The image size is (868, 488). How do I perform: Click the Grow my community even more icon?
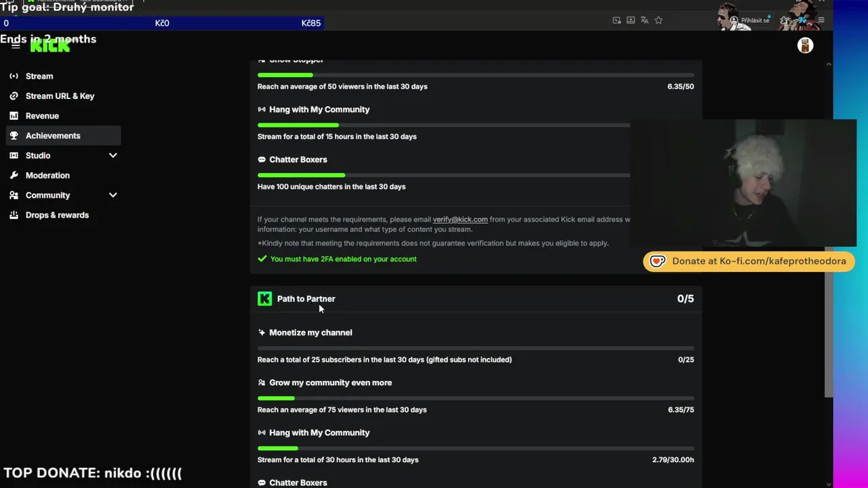[x=262, y=383]
